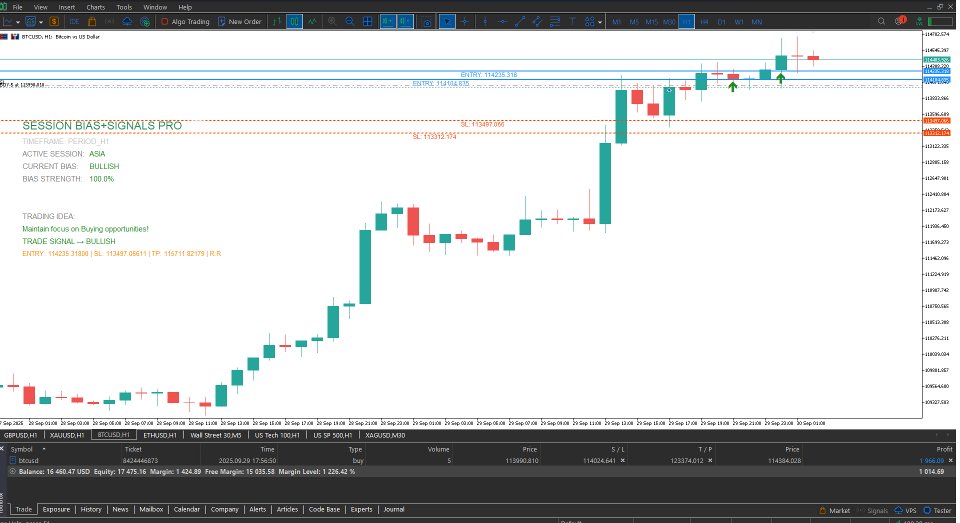Screen dimensions: 960x523
Task: Open the Charts menu
Action: click(x=96, y=7)
